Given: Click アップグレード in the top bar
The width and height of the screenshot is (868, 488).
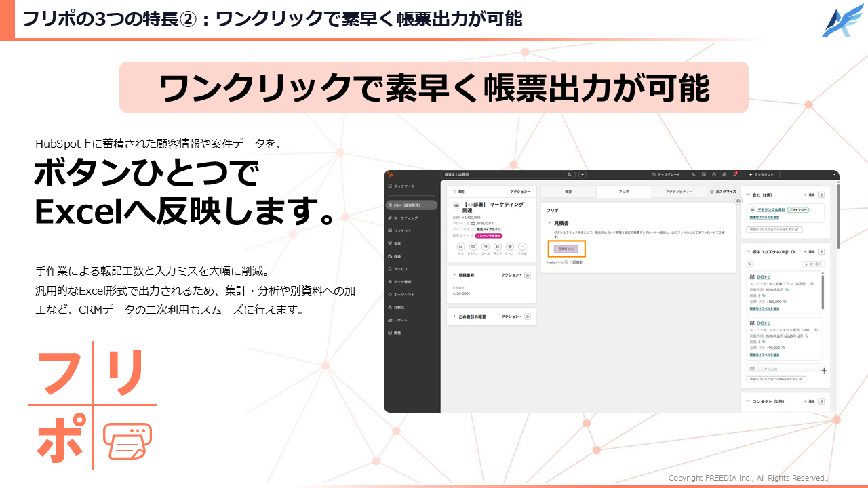Looking at the screenshot, I should pos(666,174).
